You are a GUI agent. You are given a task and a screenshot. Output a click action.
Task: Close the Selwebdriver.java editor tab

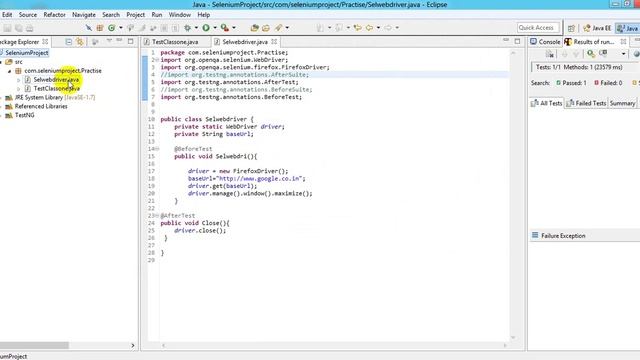pos(274,42)
